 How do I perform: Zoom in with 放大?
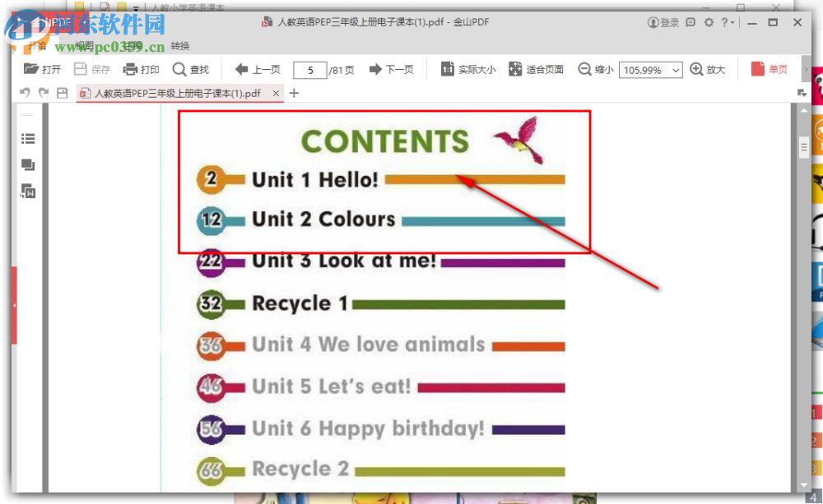[707, 69]
